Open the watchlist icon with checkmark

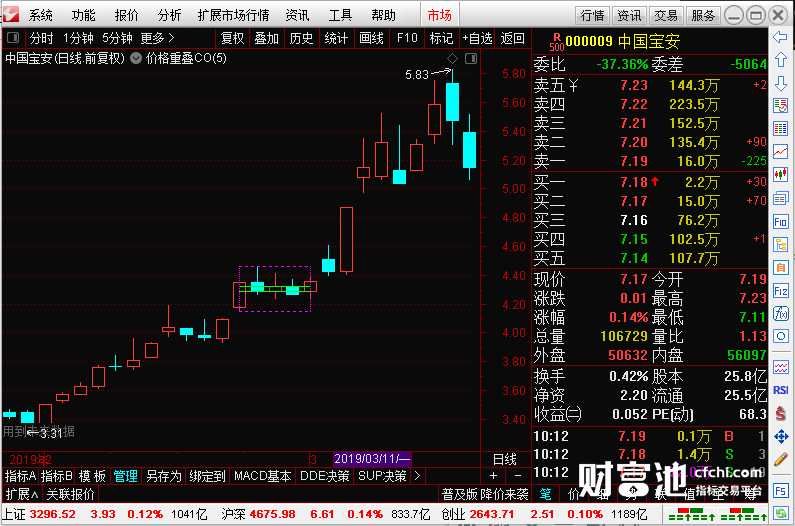tap(780, 106)
